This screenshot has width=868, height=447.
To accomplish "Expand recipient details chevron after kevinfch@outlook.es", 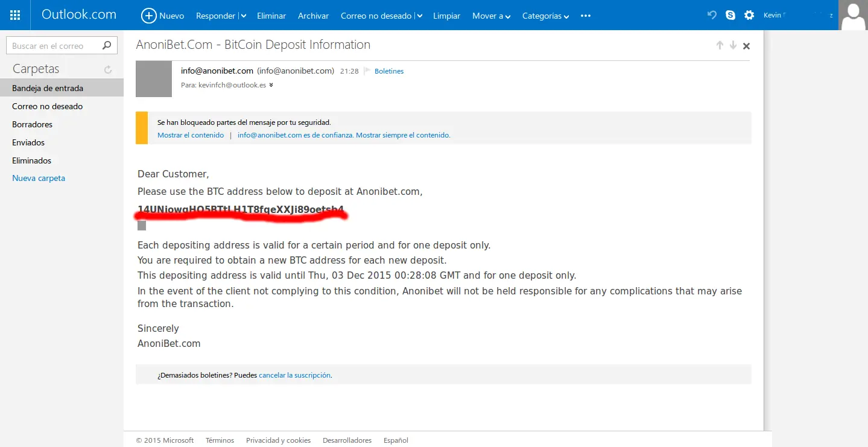I will point(271,86).
